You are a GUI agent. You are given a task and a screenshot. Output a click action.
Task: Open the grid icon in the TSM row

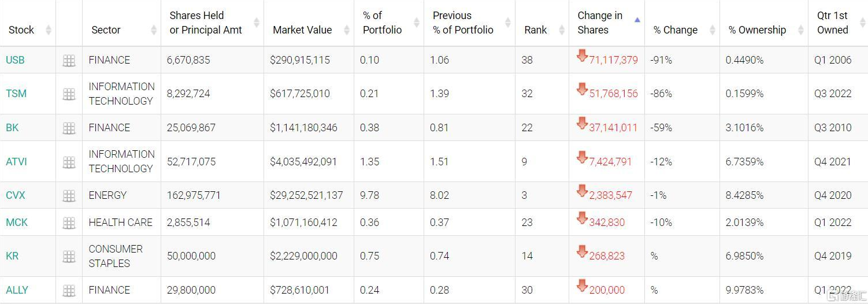[x=69, y=94]
